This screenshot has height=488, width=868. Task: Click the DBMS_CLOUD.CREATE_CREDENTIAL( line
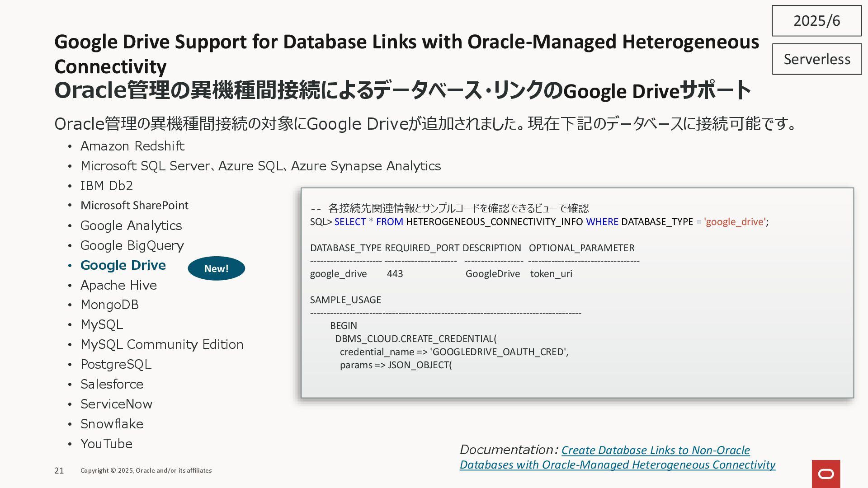[x=415, y=339]
